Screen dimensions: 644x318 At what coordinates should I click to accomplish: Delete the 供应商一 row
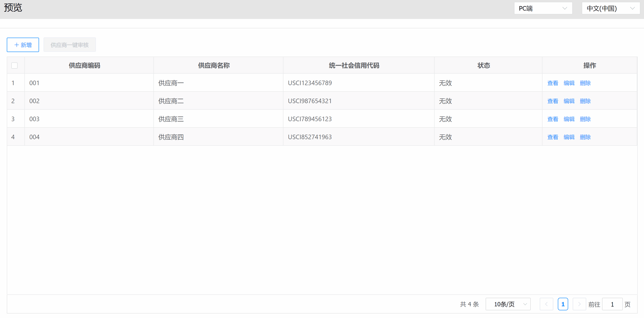click(585, 83)
